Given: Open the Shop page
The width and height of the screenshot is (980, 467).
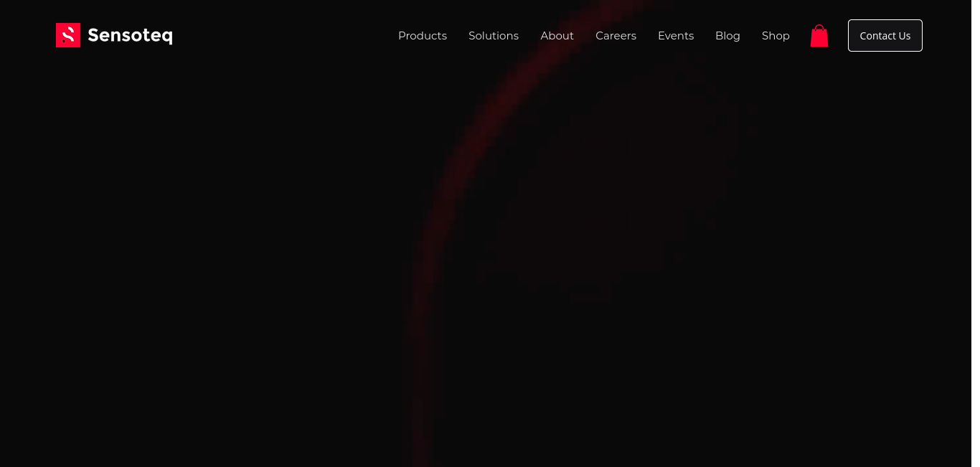Looking at the screenshot, I should (776, 36).
